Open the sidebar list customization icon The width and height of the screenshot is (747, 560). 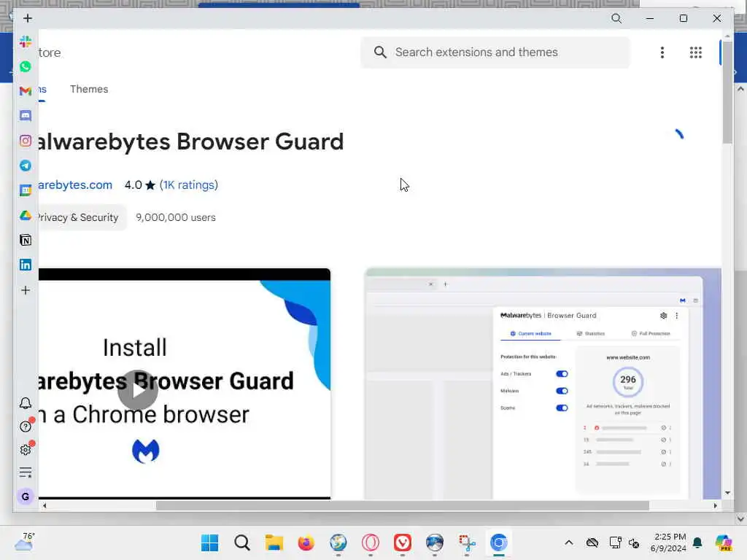click(26, 472)
